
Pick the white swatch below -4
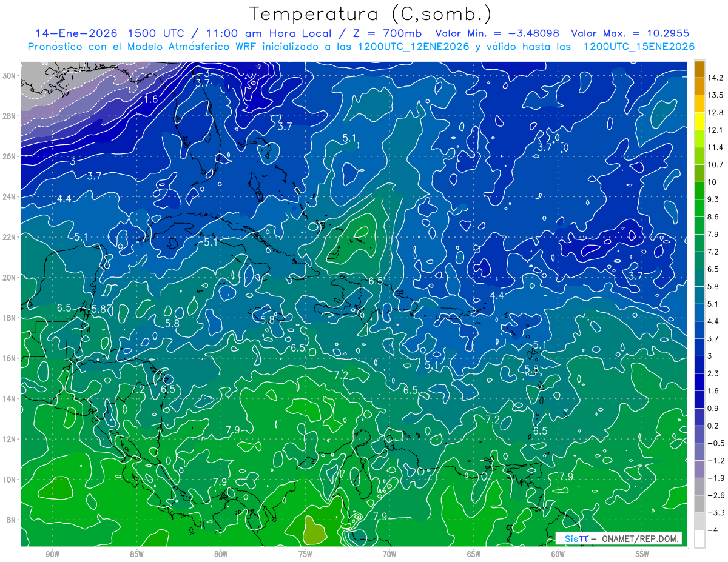699,539
